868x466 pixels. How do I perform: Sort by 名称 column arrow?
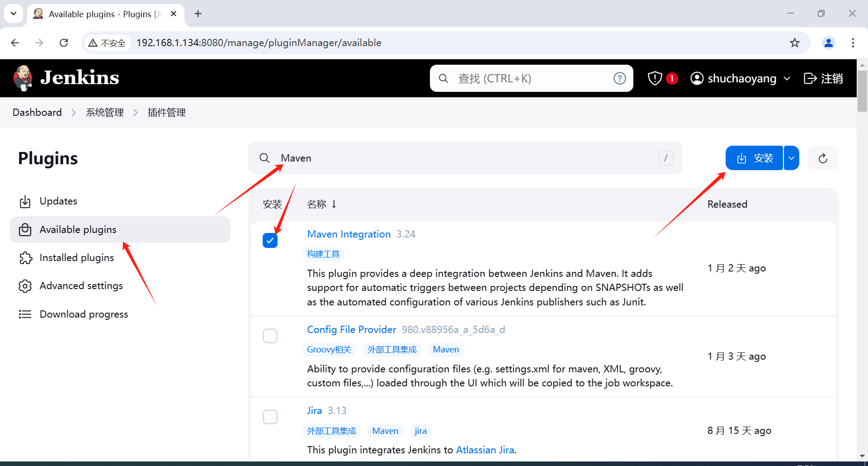click(334, 204)
